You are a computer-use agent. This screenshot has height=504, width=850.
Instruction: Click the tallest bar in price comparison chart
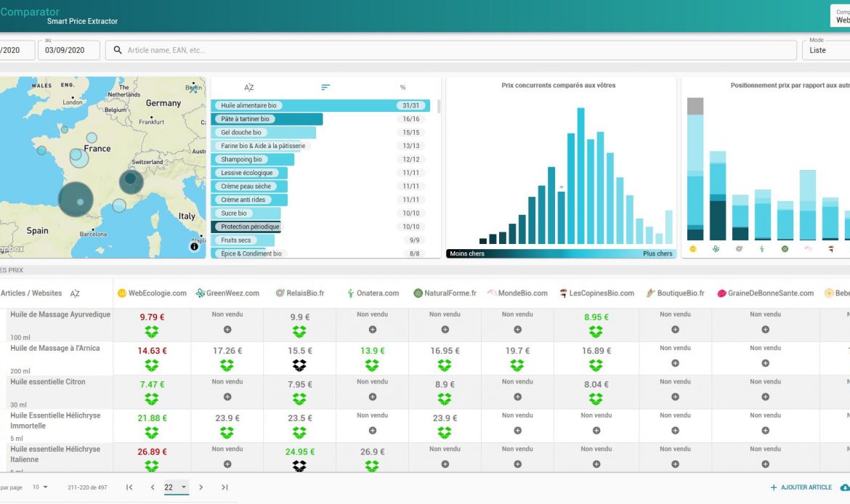(580, 176)
